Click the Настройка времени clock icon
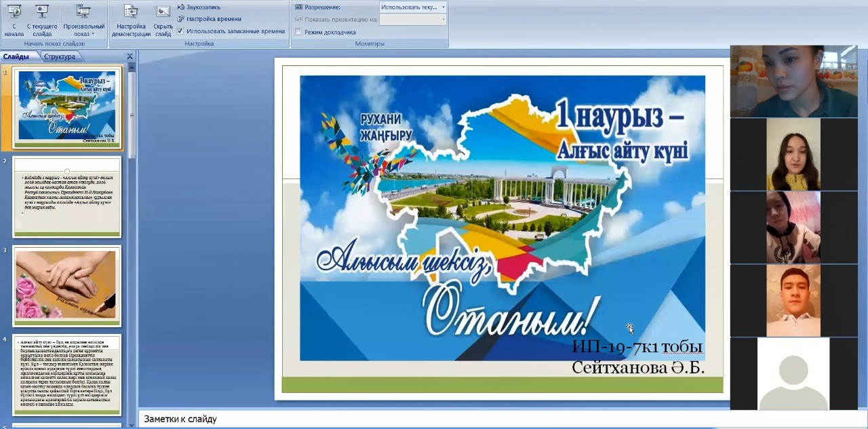 coord(180,19)
